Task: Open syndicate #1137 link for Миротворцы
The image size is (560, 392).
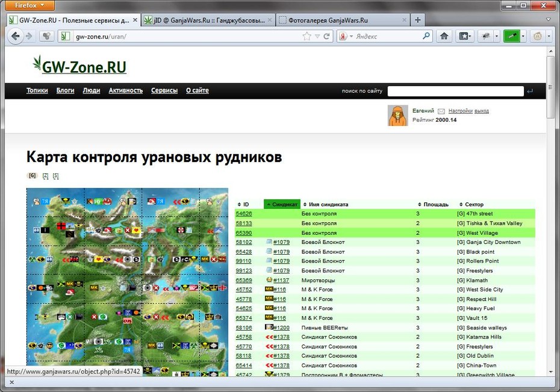Action: pyautogui.click(x=281, y=281)
